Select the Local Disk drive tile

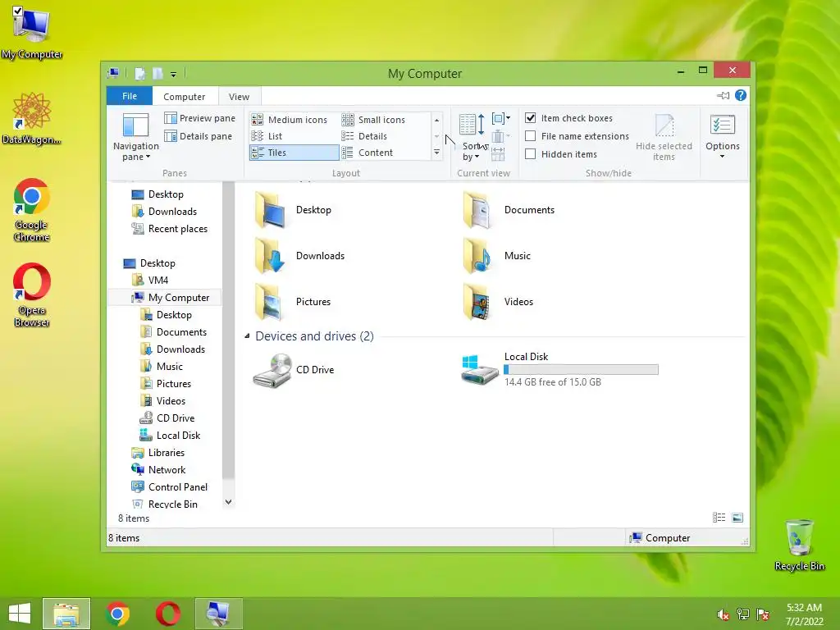[x=559, y=370]
